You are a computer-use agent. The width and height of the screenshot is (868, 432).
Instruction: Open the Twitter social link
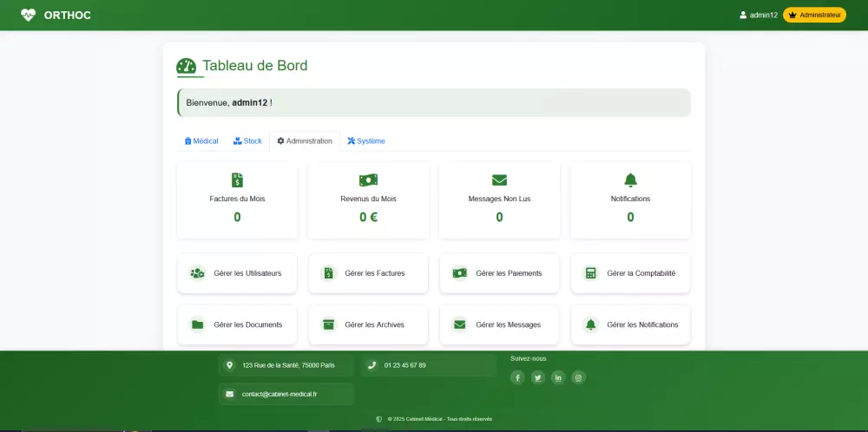(537, 378)
